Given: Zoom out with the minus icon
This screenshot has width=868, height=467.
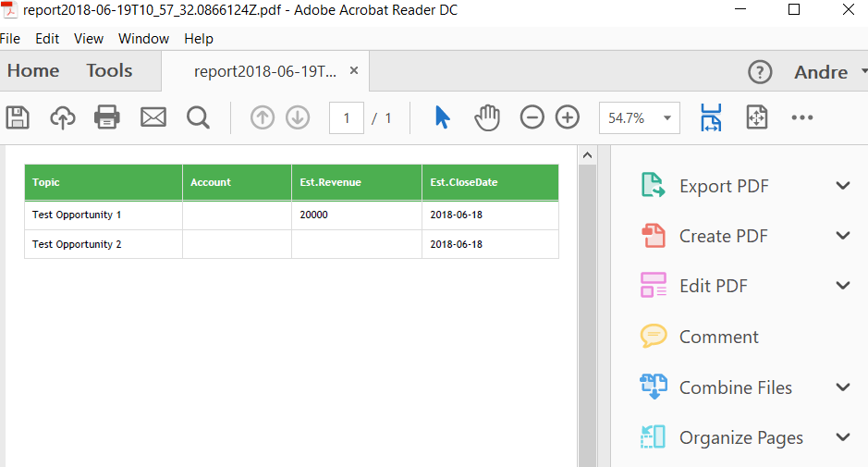Looking at the screenshot, I should click(x=532, y=117).
